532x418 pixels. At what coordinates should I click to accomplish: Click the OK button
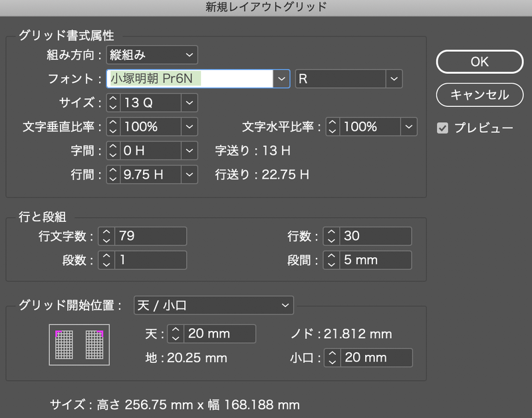(479, 62)
